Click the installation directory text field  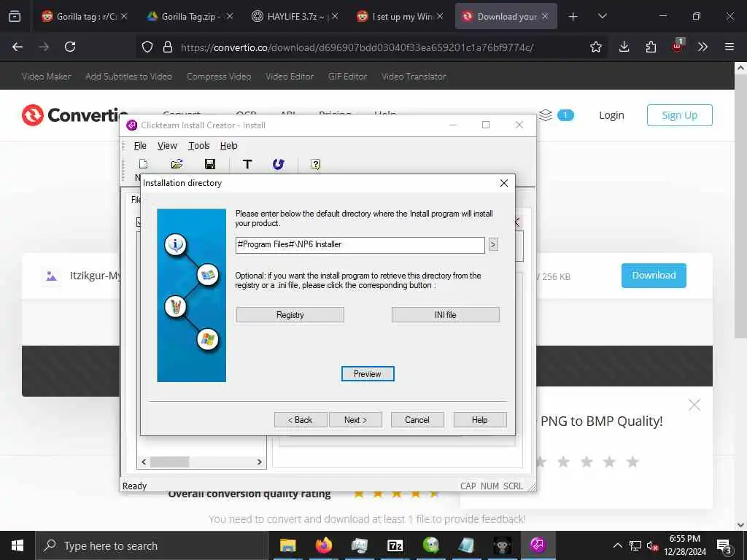[x=360, y=245]
